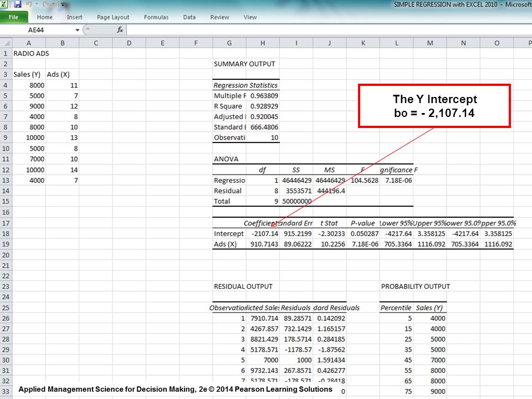Select column H header
The height and width of the screenshot is (399, 532).
[x=263, y=43]
